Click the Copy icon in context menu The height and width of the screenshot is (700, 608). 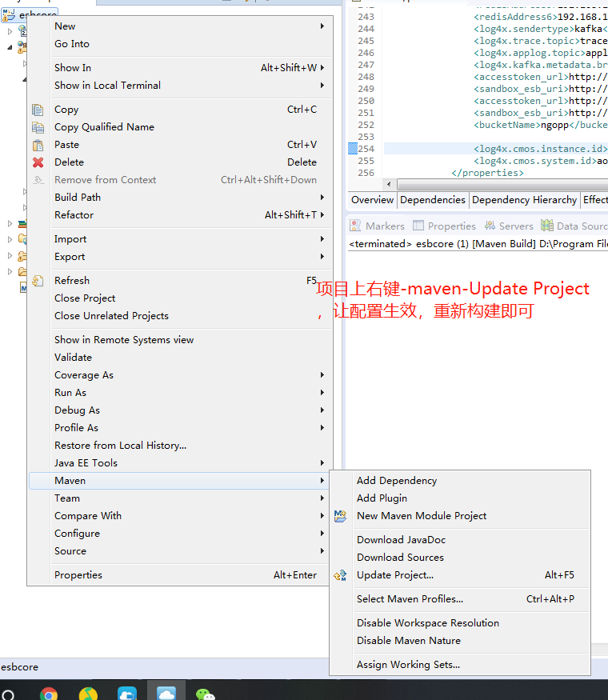38,110
